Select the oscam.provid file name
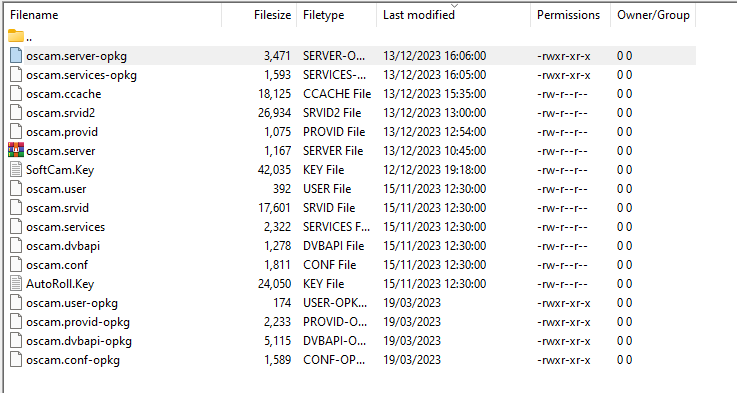 (62, 132)
